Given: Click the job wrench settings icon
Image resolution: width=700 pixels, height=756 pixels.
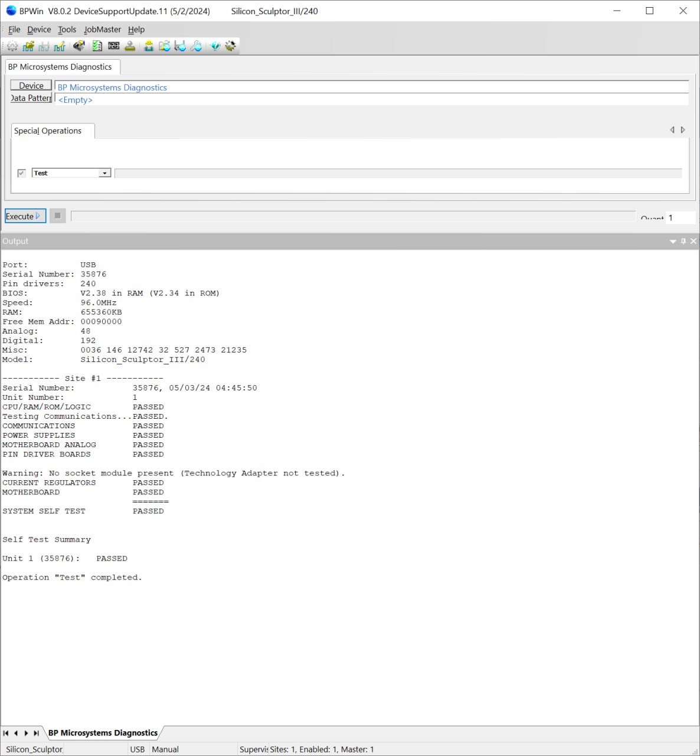Looking at the screenshot, I should pyautogui.click(x=196, y=46).
